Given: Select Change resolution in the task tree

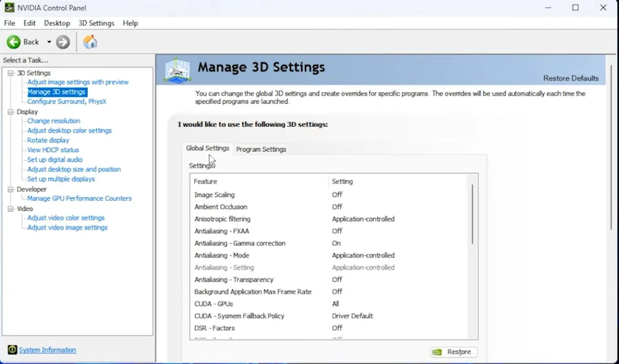Looking at the screenshot, I should click(54, 121).
